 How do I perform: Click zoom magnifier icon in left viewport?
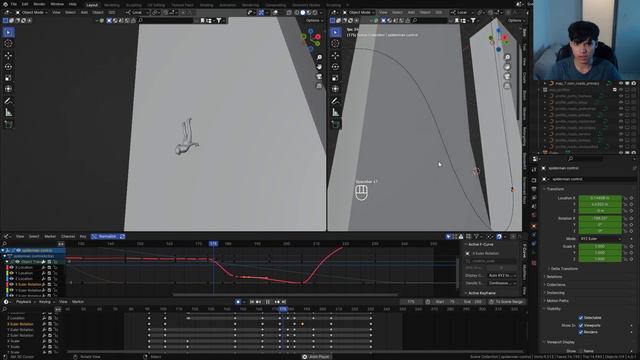(319, 58)
